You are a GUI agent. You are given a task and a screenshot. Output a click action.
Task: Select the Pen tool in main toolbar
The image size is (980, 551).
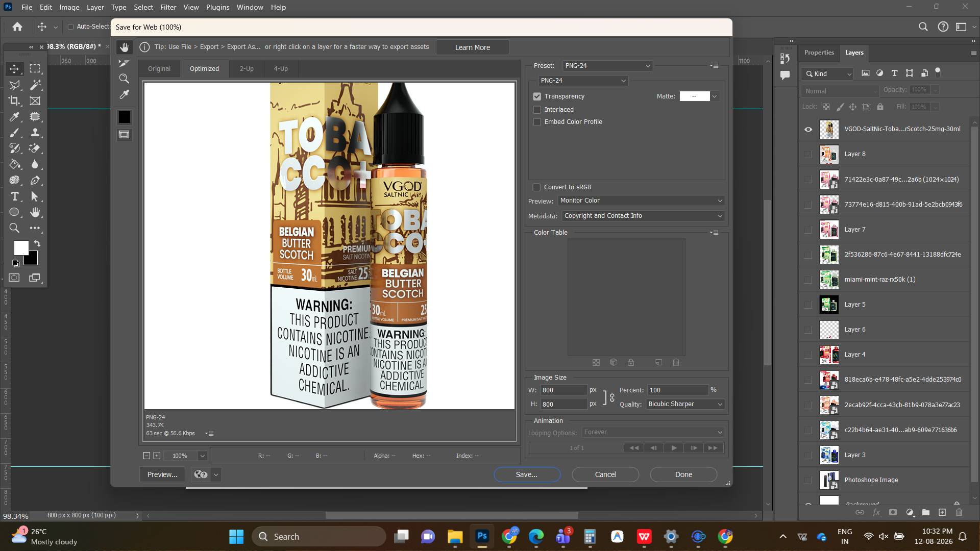click(x=35, y=180)
